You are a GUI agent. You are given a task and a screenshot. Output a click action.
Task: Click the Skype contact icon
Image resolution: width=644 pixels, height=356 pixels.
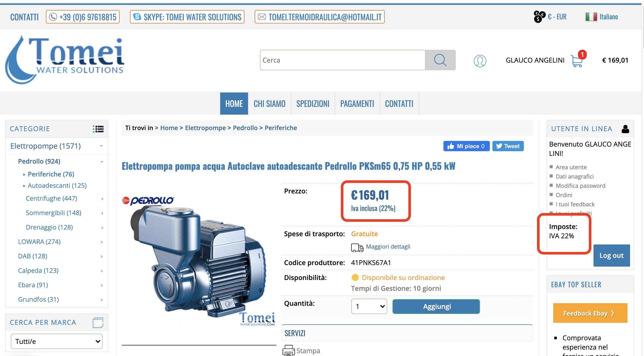(137, 17)
